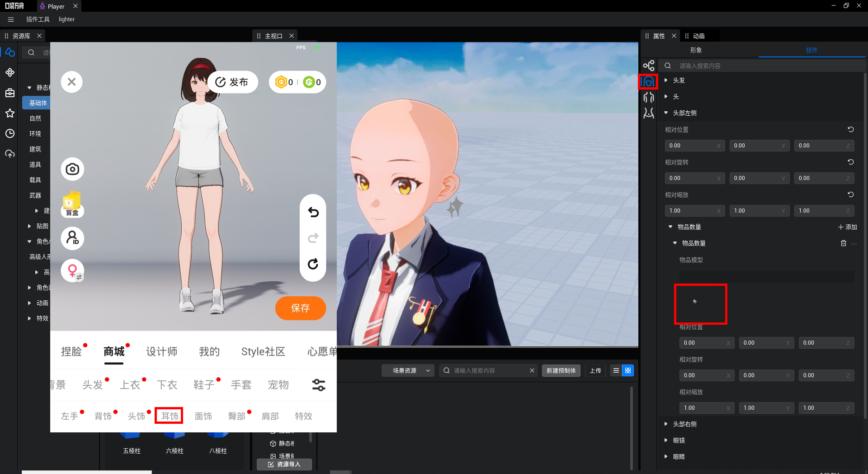868x474 pixels.
Task: Select the components icon in resource sidebar
Action: tap(10, 72)
